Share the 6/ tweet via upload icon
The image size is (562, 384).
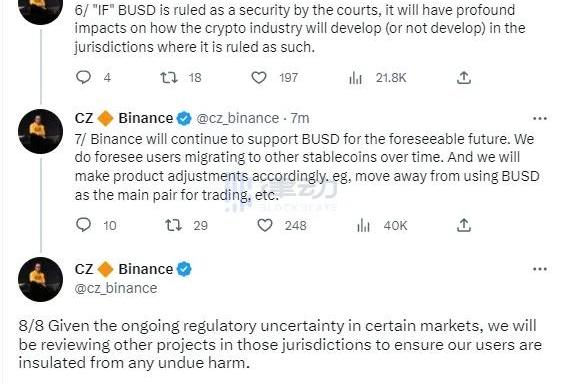[463, 77]
